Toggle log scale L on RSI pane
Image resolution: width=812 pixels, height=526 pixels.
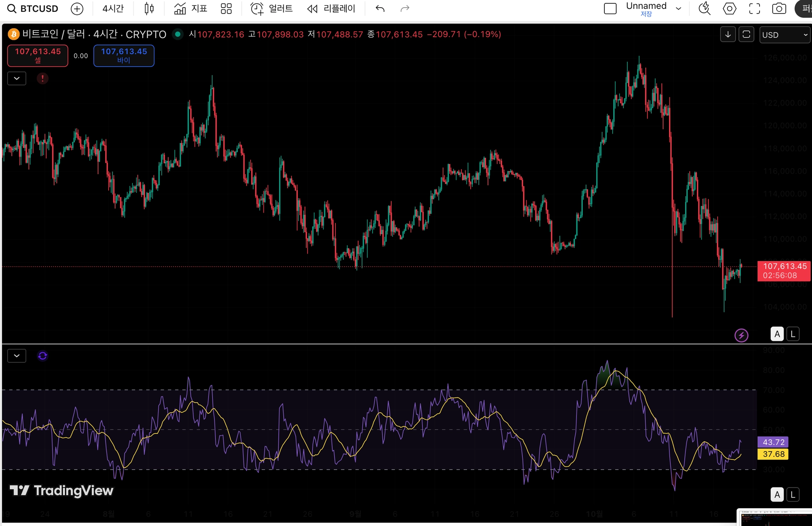pyautogui.click(x=793, y=494)
